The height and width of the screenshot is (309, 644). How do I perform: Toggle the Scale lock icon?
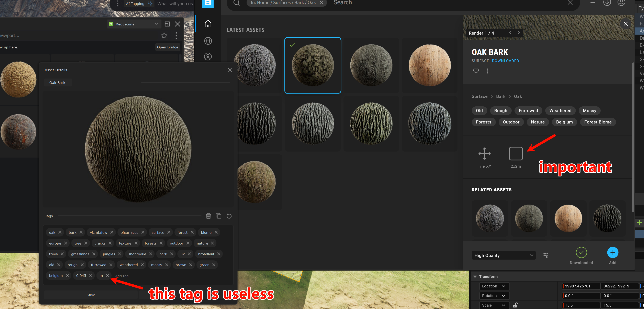pyautogui.click(x=515, y=305)
